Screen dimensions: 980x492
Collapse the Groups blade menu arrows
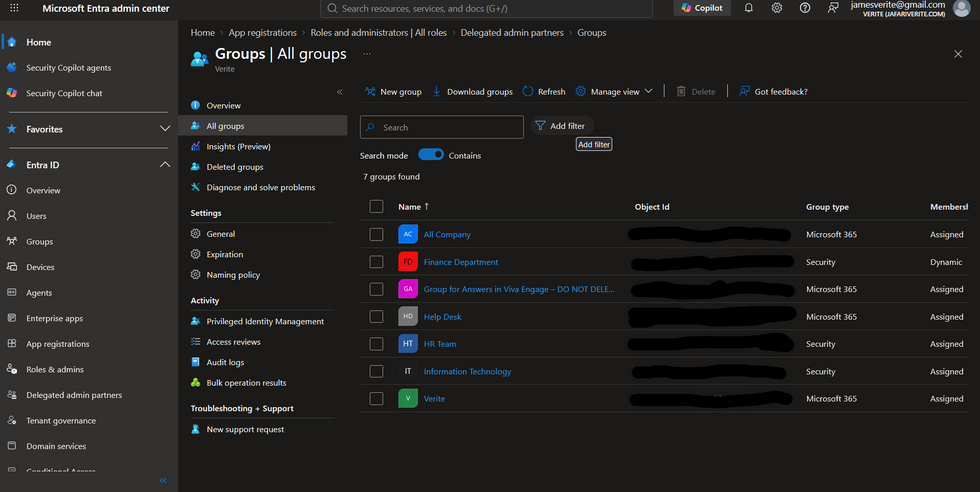339,92
